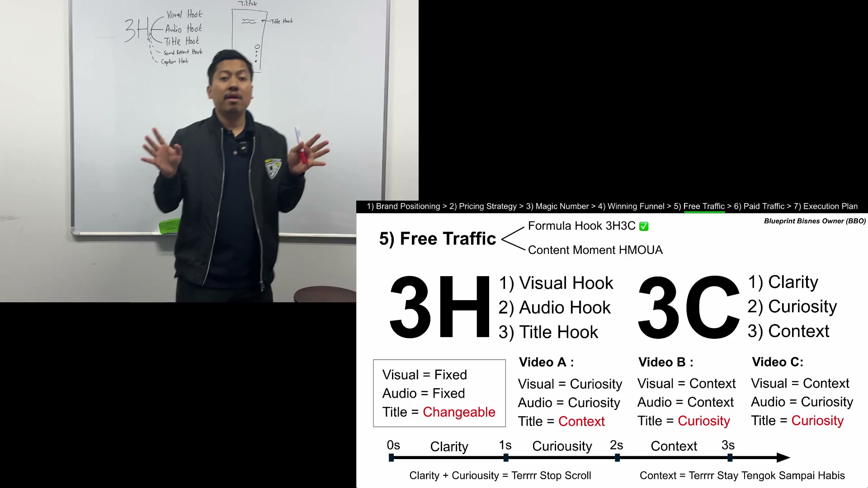Select the '2) Pricing Strategy' breadcrumb step
This screenshot has height=488, width=868.
click(483, 206)
